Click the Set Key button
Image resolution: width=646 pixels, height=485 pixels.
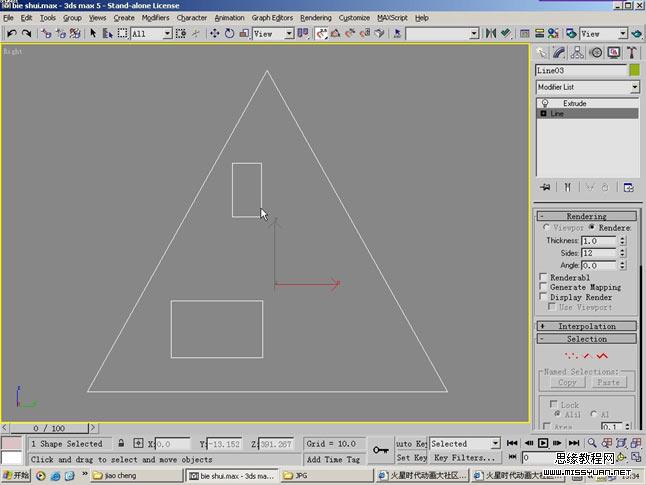pos(411,457)
